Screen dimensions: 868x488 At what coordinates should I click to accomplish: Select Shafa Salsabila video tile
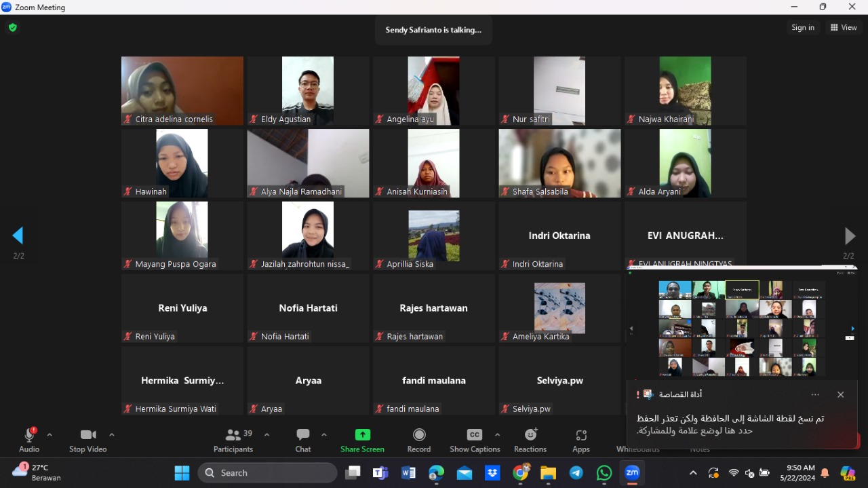(559, 164)
